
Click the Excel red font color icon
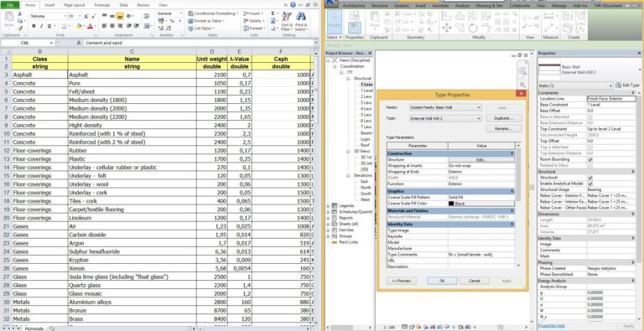click(x=90, y=26)
